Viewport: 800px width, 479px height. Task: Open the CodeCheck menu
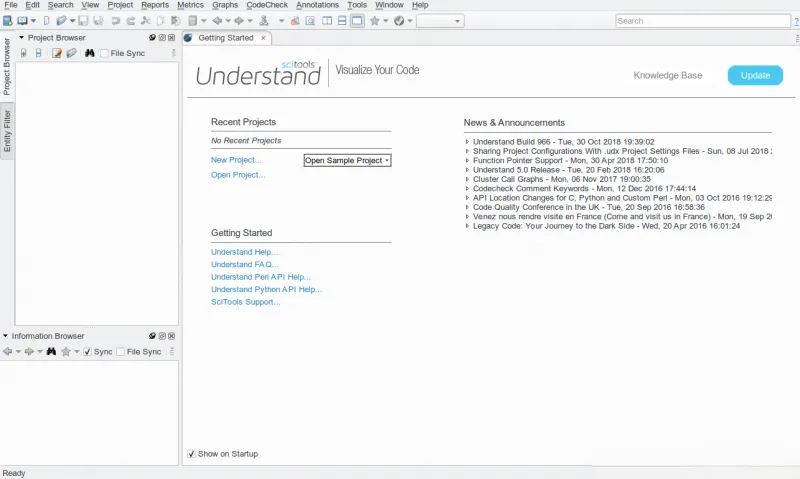[267, 5]
